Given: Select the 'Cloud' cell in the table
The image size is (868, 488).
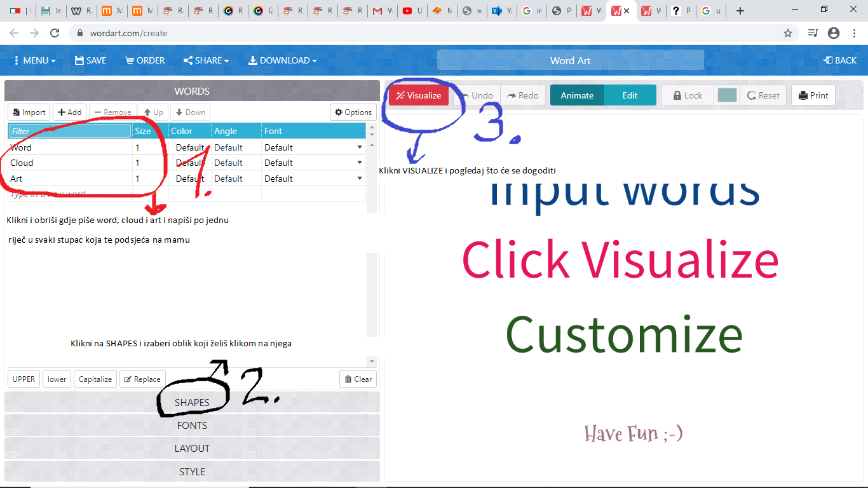Looking at the screenshot, I should pos(70,163).
